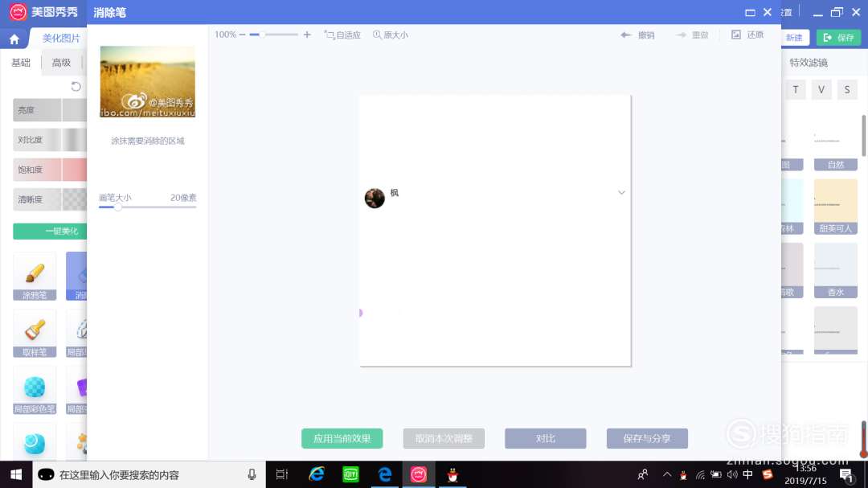Screen dimensions: 868x488
Task: Apply the 香水 perfume filter
Action: [835, 270]
